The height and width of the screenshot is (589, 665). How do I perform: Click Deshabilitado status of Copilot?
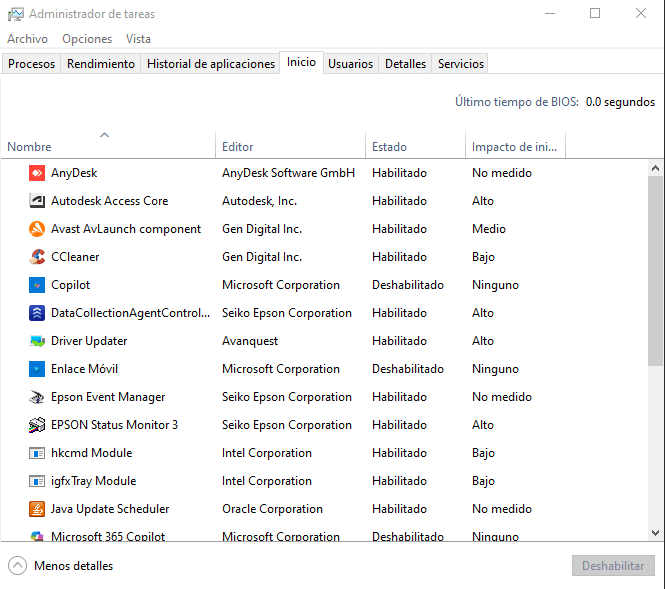pos(408,285)
